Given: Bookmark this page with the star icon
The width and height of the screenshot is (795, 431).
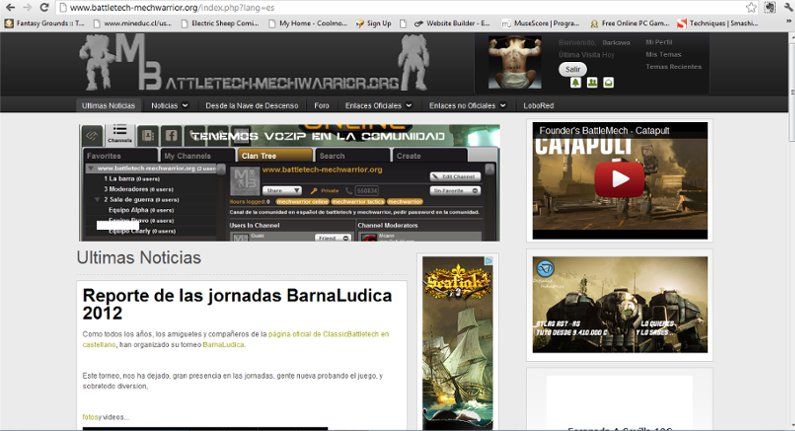Looking at the screenshot, I should pos(751,8).
